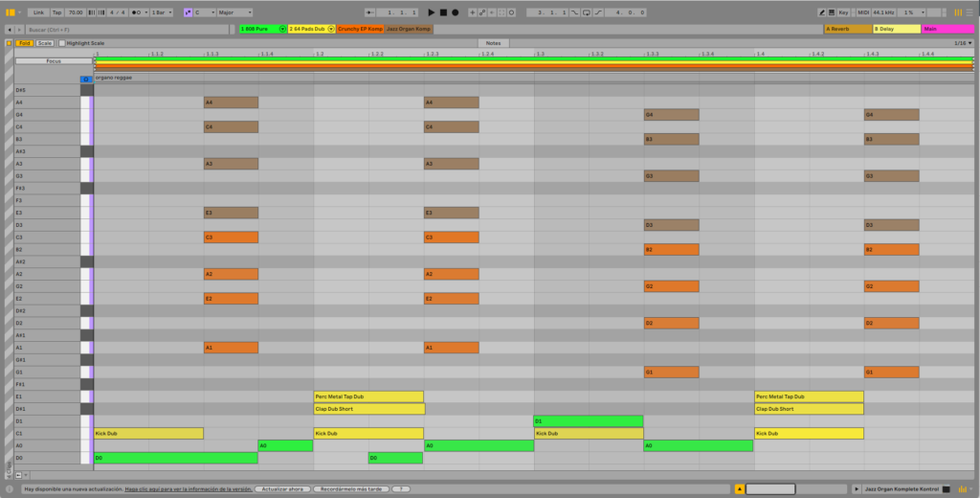The height and width of the screenshot is (498, 980).
Task: Toggle the metronome switch
Action: (x=136, y=12)
